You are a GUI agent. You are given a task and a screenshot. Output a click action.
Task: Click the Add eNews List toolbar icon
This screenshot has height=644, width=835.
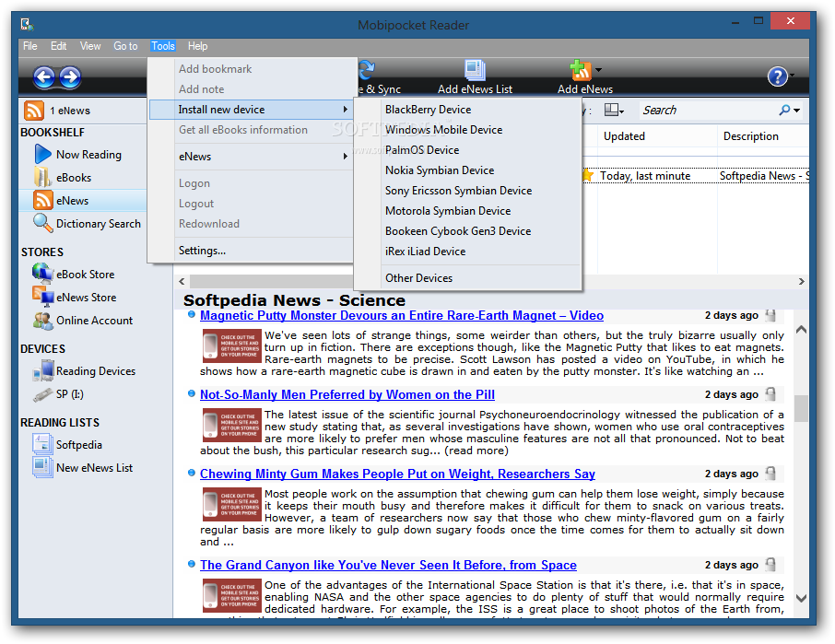475,70
